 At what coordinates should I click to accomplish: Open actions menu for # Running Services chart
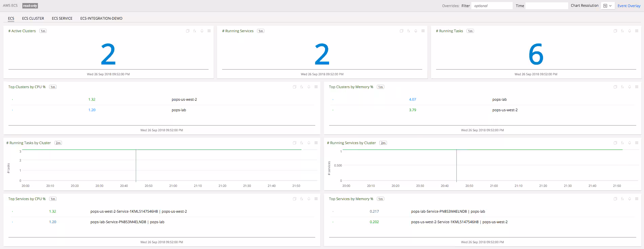(x=423, y=31)
